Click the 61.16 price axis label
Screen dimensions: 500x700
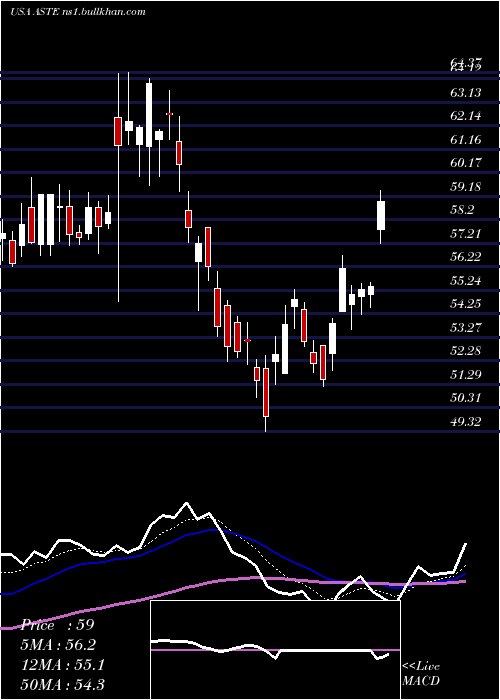[x=466, y=139]
